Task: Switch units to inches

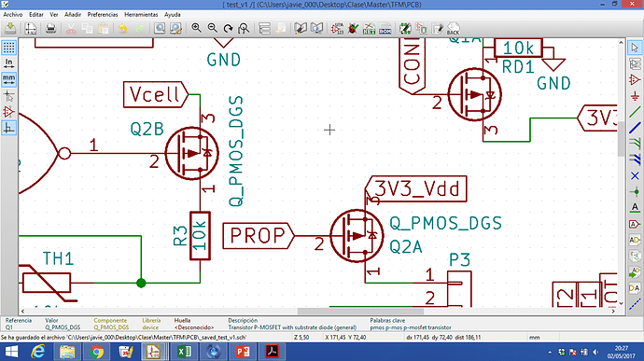Action: point(8,63)
